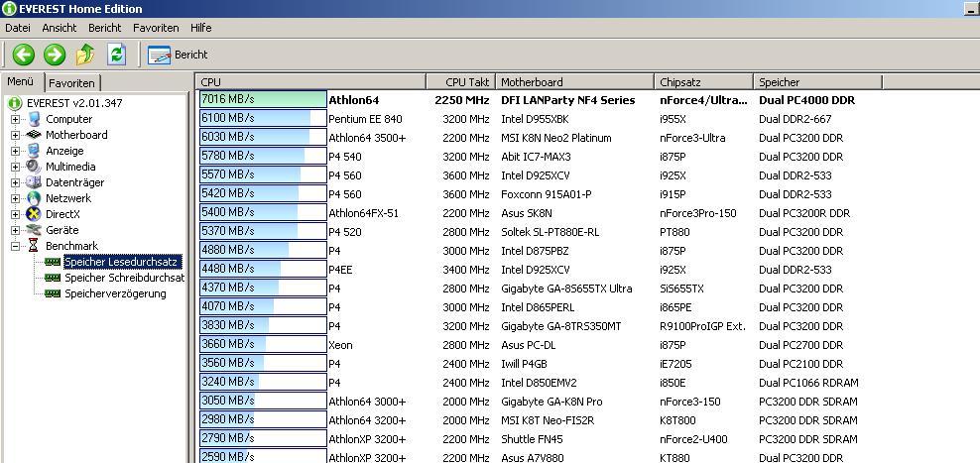Click memory icon beside Speicher Schreibdurchsatz
Screen dimensions: 980x463
[x=54, y=278]
